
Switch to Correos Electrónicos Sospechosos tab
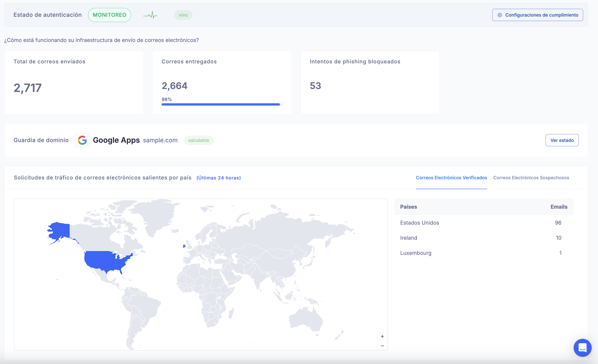[x=531, y=178]
